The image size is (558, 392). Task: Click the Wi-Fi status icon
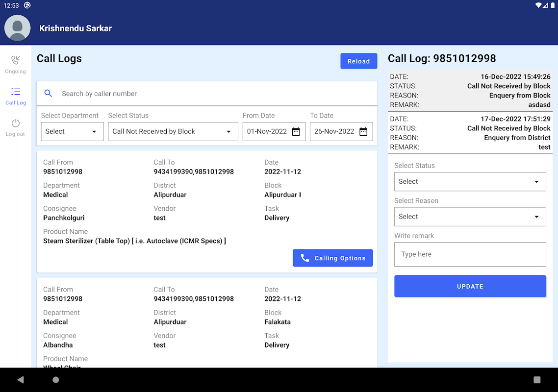[538, 5]
